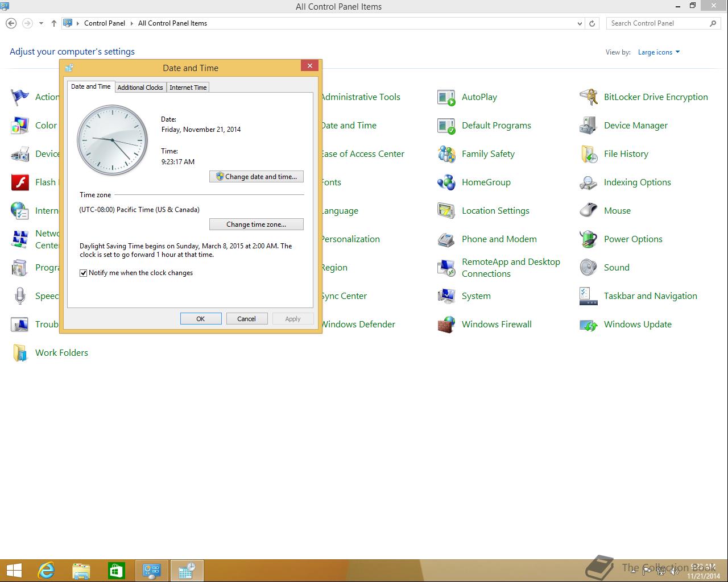Open the Flash Player icon
The height and width of the screenshot is (582, 728).
click(20, 182)
